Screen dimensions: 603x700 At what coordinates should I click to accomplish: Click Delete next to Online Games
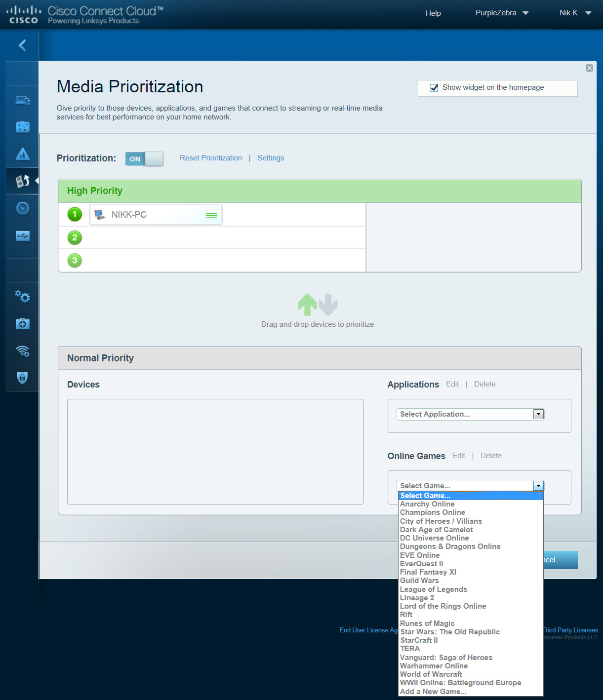click(491, 456)
